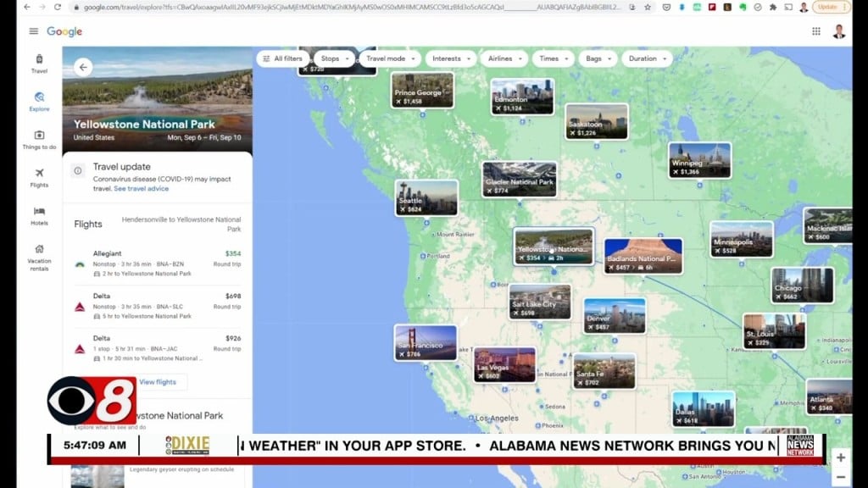Expand the Stops filter dropdown
This screenshot has height=488, width=868.
coord(333,58)
